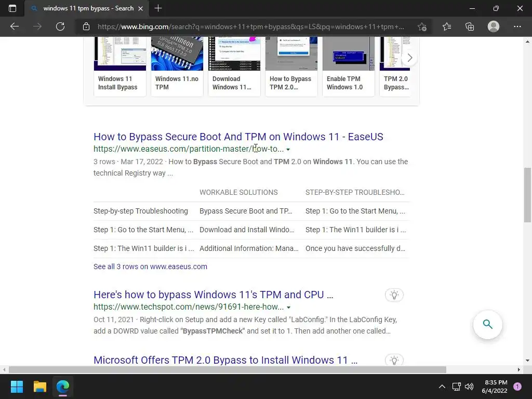Open How to Bypass TPM 2.0 card
Viewport: 532px width, 399px height.
(x=291, y=66)
